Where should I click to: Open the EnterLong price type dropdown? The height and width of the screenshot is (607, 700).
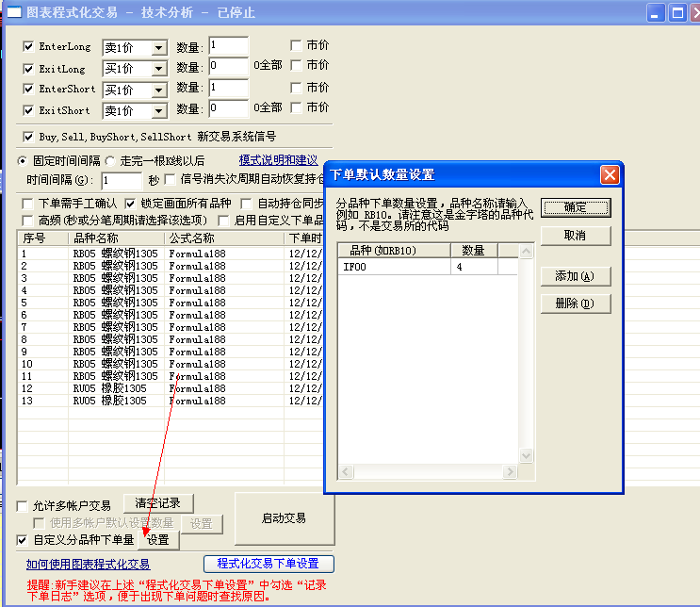pyautogui.click(x=158, y=48)
